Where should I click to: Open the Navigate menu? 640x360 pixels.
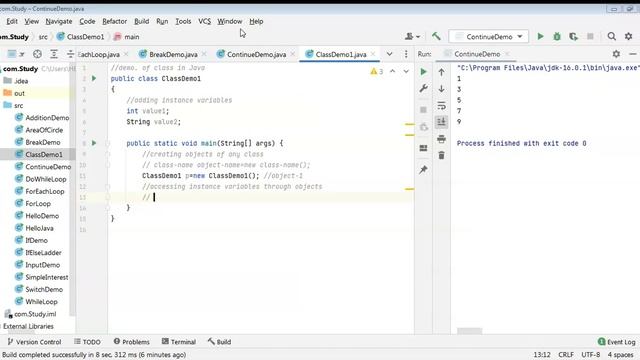tap(59, 21)
